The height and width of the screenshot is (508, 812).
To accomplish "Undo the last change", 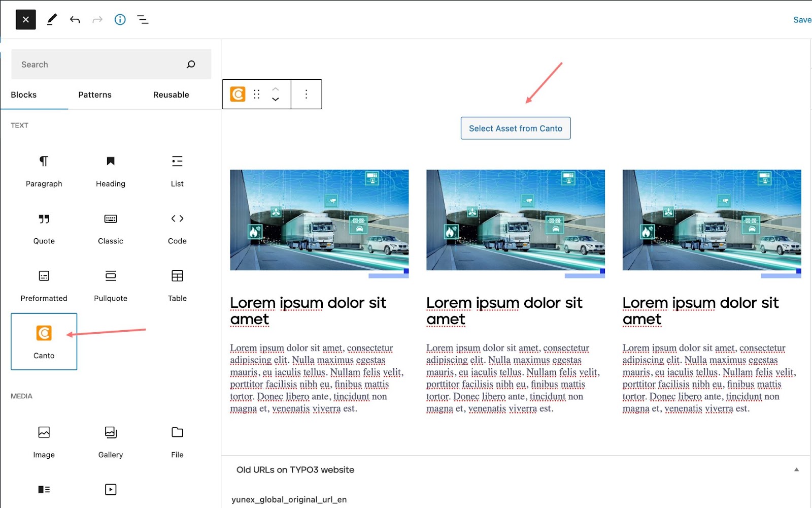I will point(75,20).
